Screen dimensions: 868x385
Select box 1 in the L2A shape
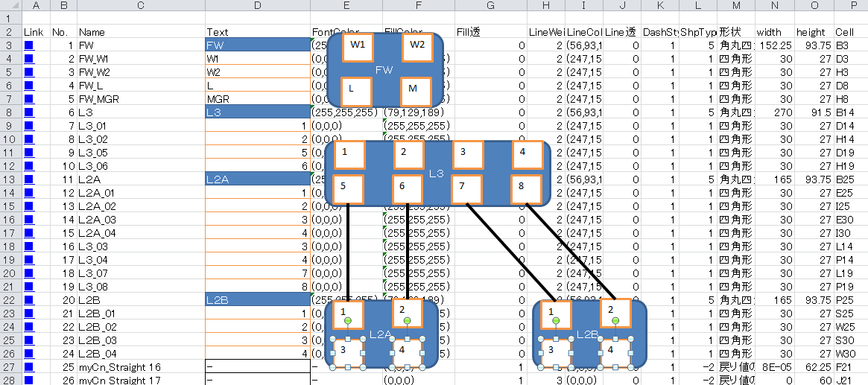[348, 314]
